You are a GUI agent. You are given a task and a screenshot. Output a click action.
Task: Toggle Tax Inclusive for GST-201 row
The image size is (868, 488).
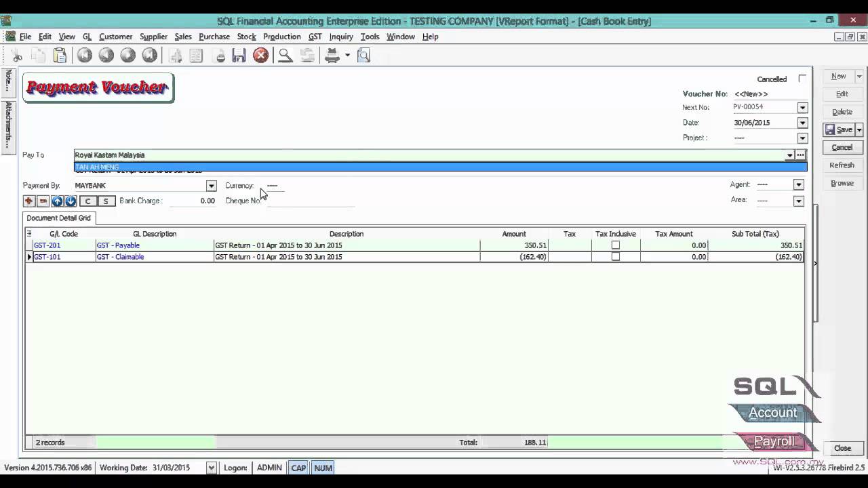point(616,245)
